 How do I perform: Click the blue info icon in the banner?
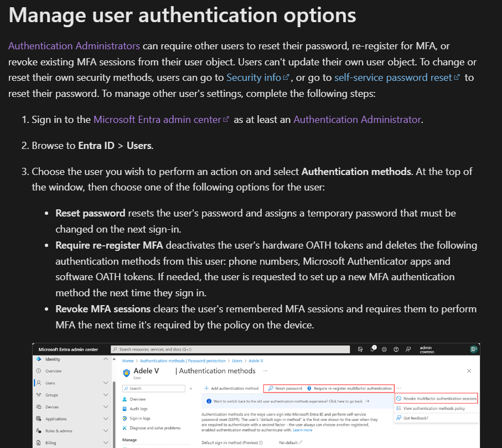tap(209, 401)
